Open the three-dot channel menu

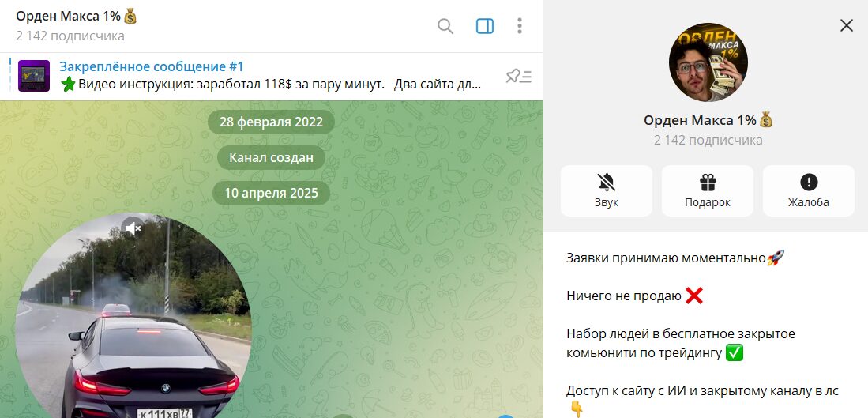coord(519,26)
